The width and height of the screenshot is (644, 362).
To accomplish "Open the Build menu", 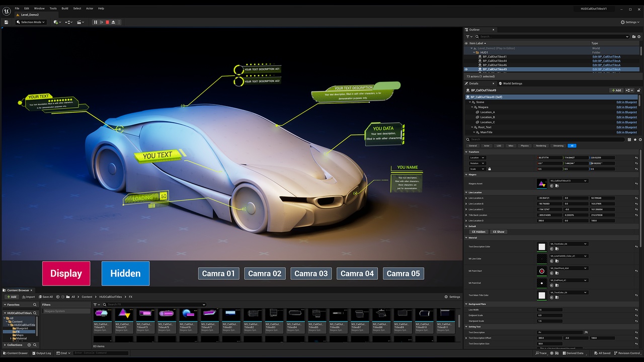I will [x=65, y=9].
